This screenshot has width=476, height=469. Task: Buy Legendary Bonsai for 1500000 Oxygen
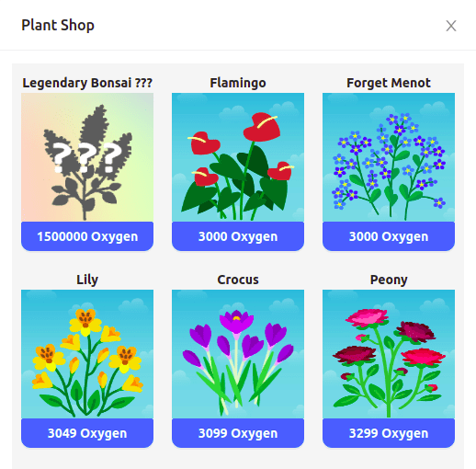tap(87, 236)
